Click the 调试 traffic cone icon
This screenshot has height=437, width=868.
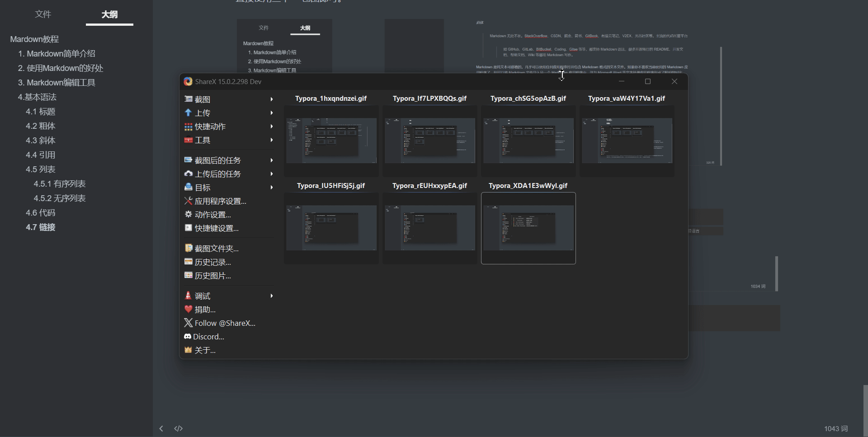click(x=189, y=296)
